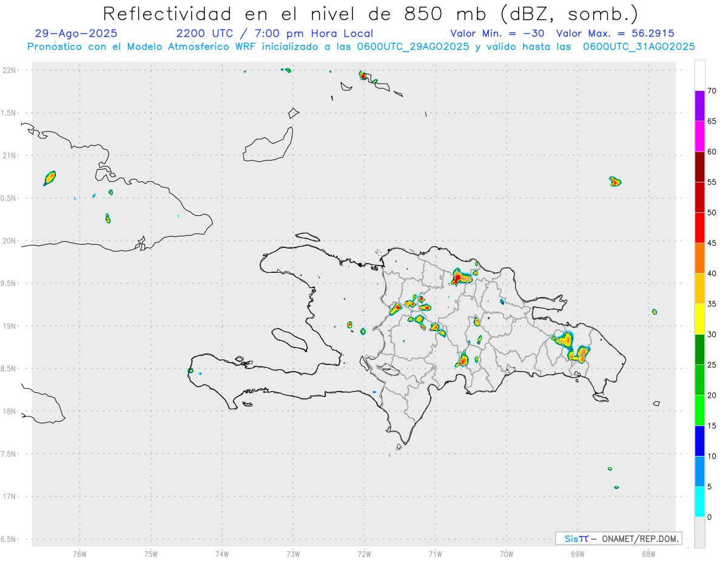Click the colorbar value label '5'
The image size is (728, 562).
pyautogui.click(x=710, y=487)
